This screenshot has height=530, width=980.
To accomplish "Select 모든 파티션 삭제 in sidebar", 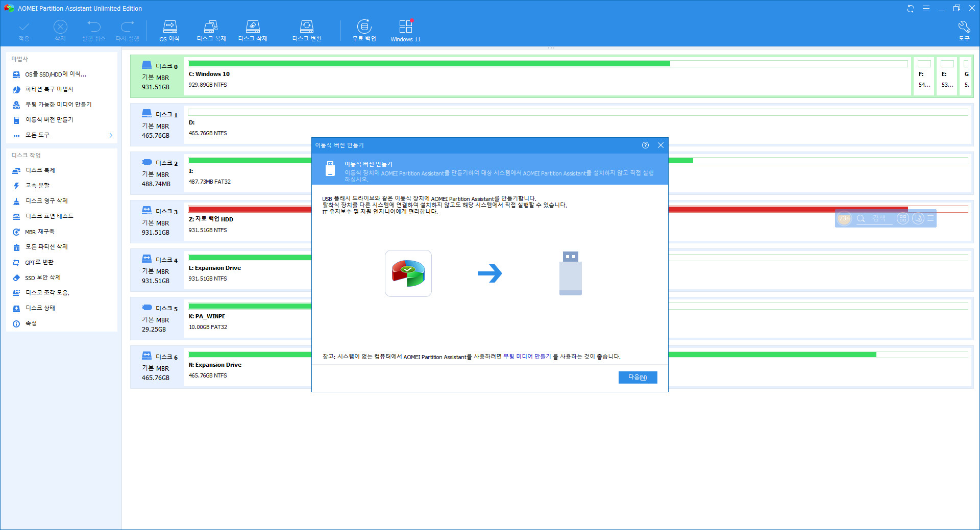I will [46, 247].
